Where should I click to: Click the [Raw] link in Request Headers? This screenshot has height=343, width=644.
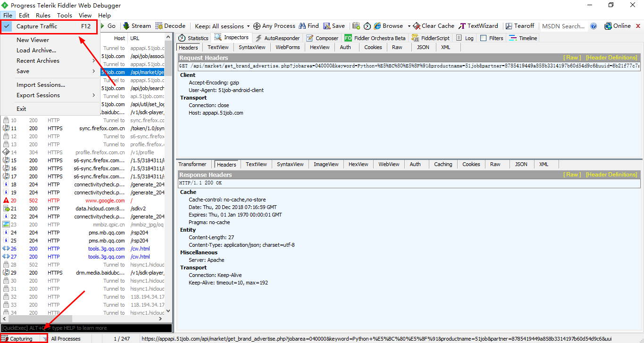[572, 58]
